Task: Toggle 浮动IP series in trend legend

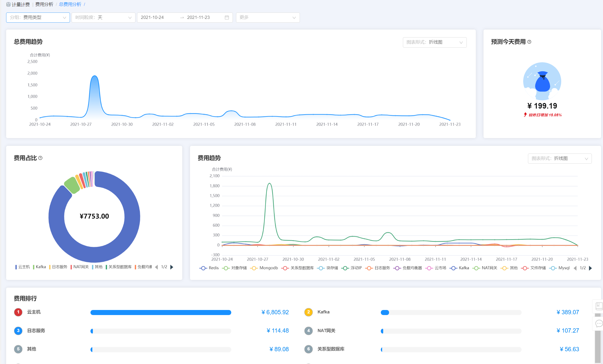Action: [x=352, y=268]
